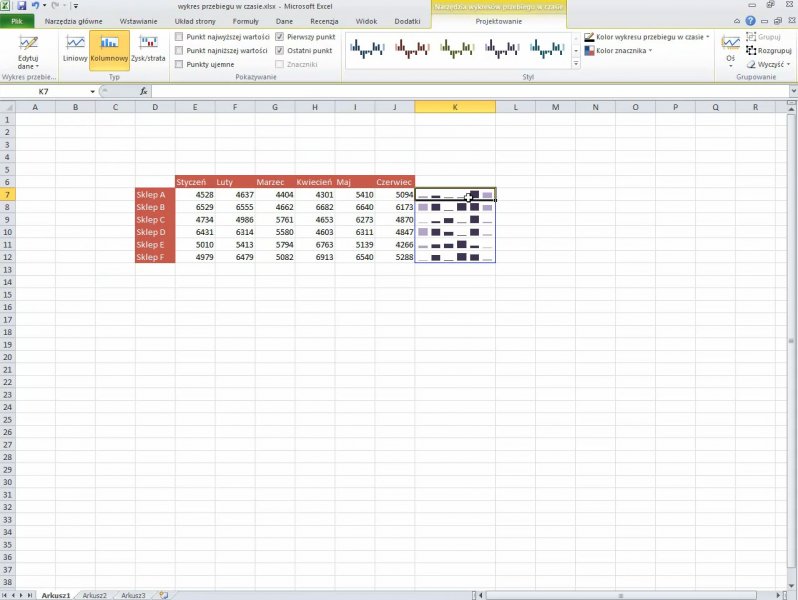Viewport: 798px width, 600px height.
Task: Expand the Kolor znacznika dropdown
Action: [620, 50]
